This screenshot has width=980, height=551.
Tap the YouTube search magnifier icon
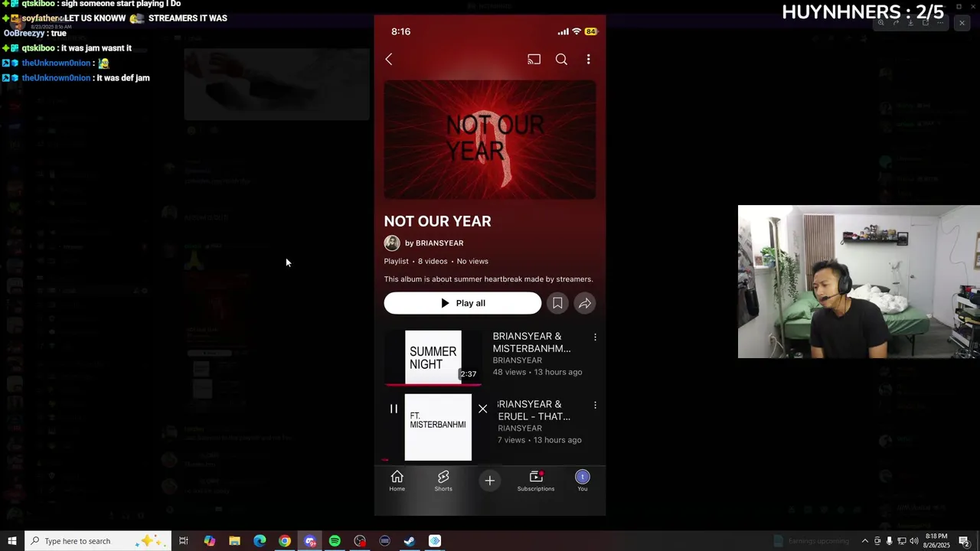point(561,60)
